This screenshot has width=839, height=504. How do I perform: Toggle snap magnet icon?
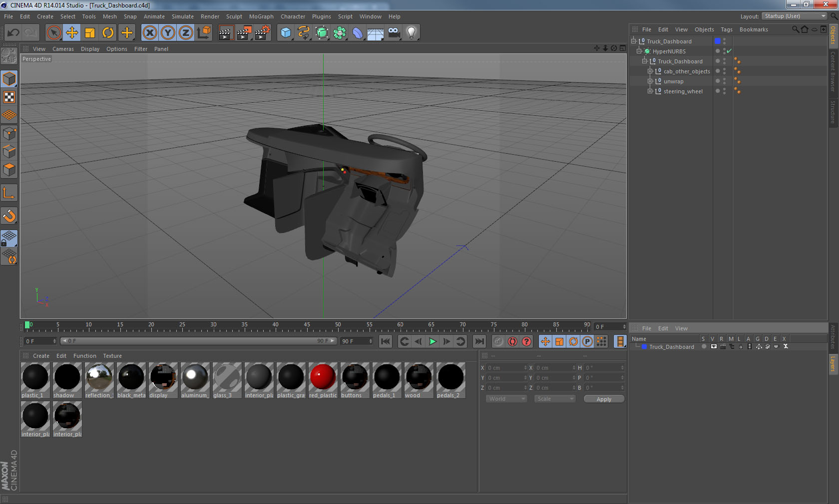point(9,216)
